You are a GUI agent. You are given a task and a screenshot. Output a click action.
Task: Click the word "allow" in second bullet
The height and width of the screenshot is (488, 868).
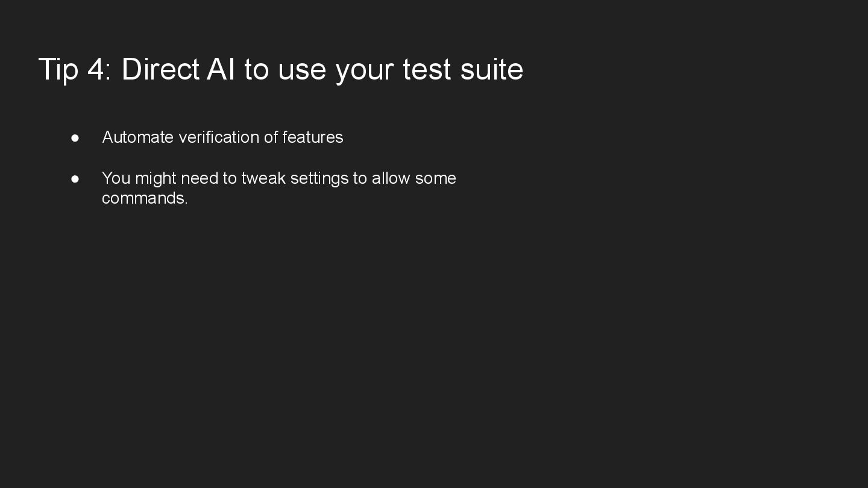coord(391,178)
